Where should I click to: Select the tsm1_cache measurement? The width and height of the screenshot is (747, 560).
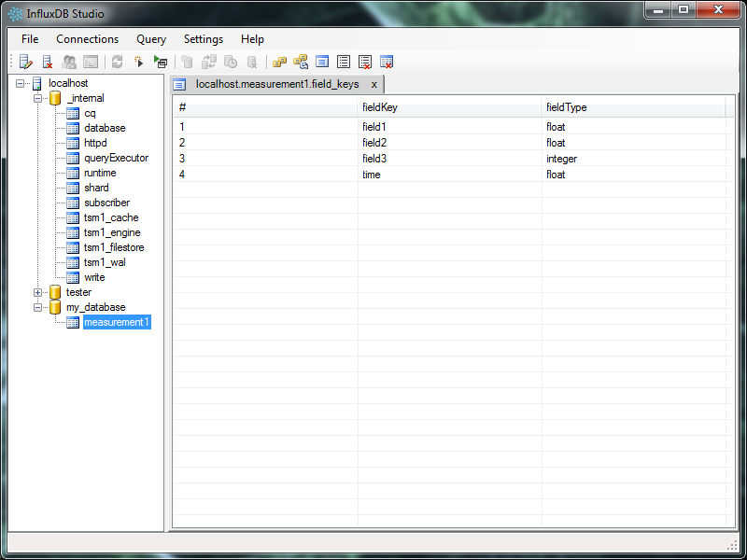click(111, 217)
